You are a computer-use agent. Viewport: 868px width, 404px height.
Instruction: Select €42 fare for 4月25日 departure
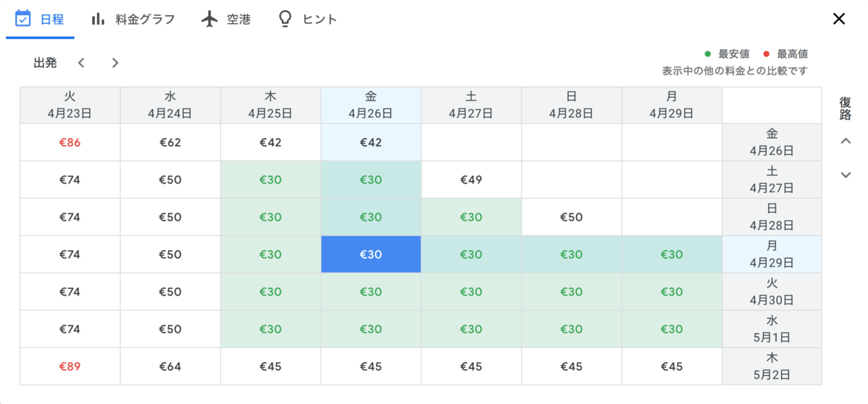(271, 142)
